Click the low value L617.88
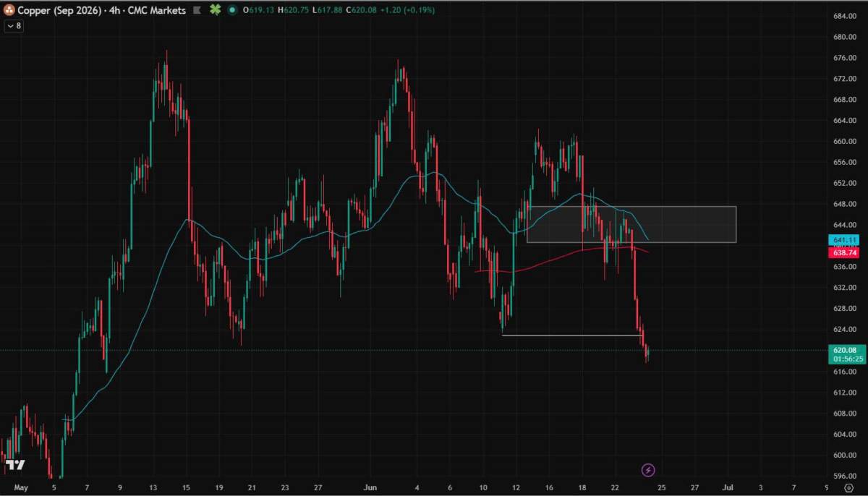The height and width of the screenshot is (496, 868). (x=327, y=11)
